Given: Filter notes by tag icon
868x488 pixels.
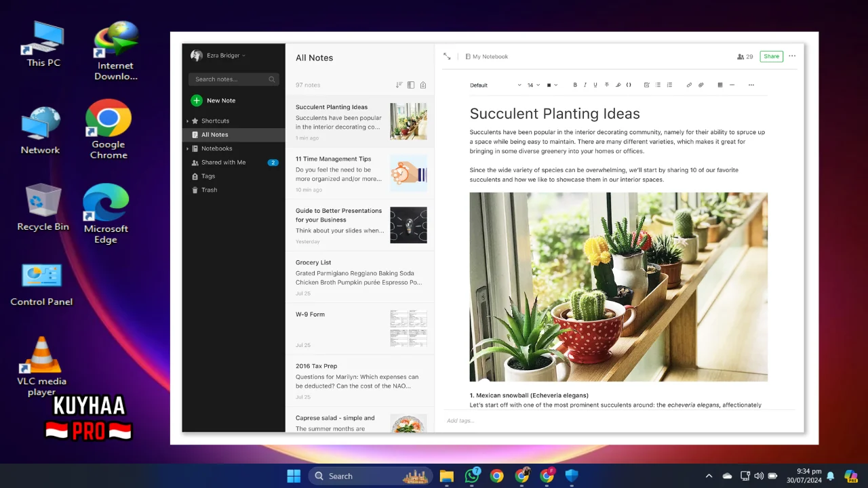Looking at the screenshot, I should 423,85.
